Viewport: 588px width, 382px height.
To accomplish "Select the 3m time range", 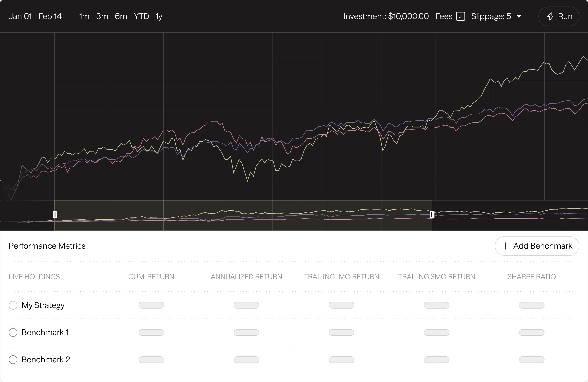I will 102,16.
